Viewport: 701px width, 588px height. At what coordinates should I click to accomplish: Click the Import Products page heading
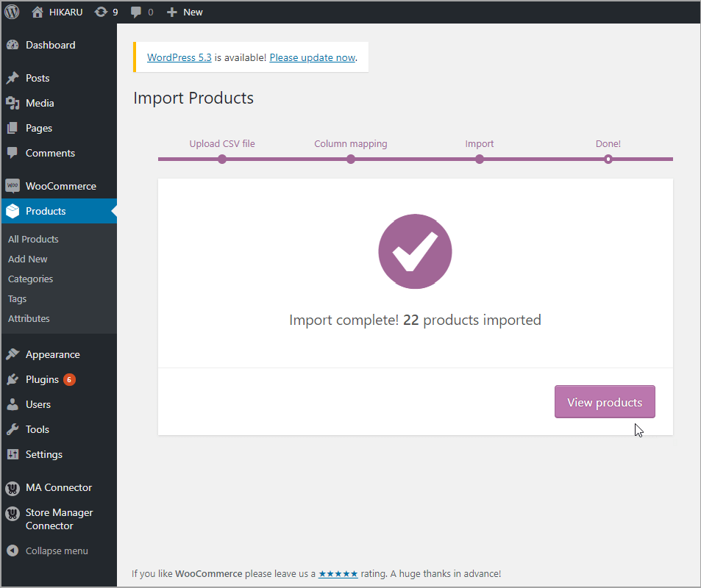pos(193,98)
